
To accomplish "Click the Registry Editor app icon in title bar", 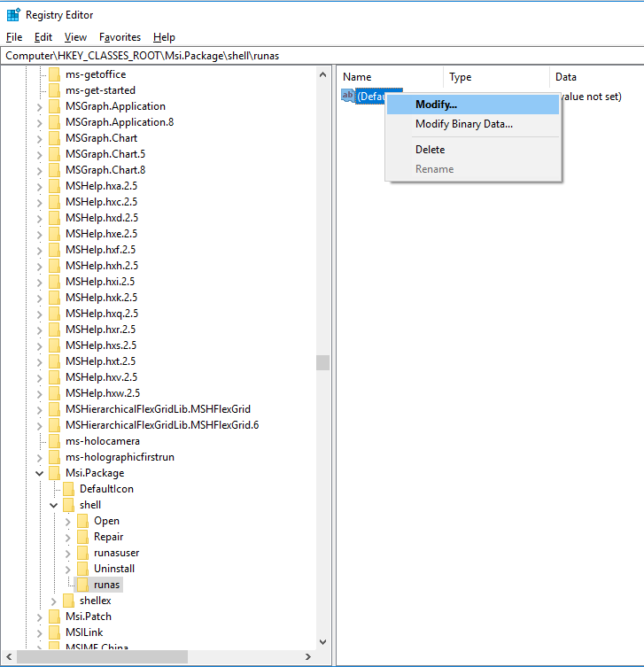I will tap(13, 14).
